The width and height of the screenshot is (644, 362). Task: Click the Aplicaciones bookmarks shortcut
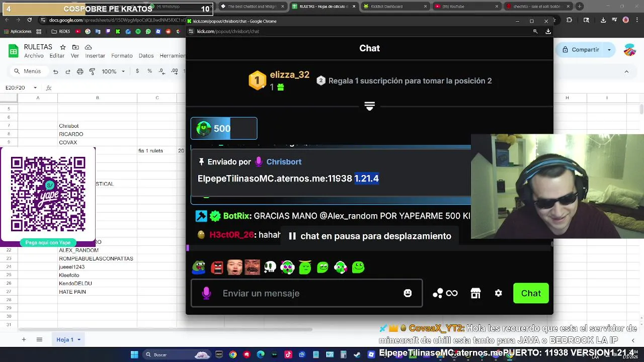coord(17,31)
